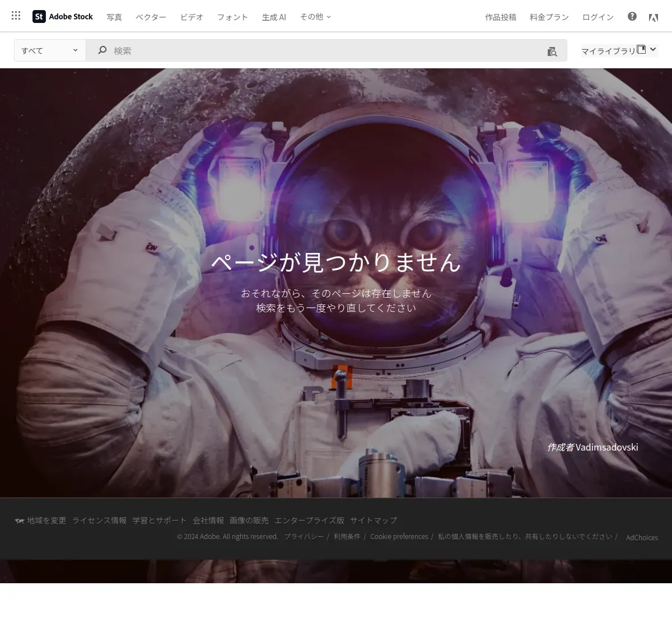Open the help question mark icon
Screen dimensions: 672x628
[632, 16]
